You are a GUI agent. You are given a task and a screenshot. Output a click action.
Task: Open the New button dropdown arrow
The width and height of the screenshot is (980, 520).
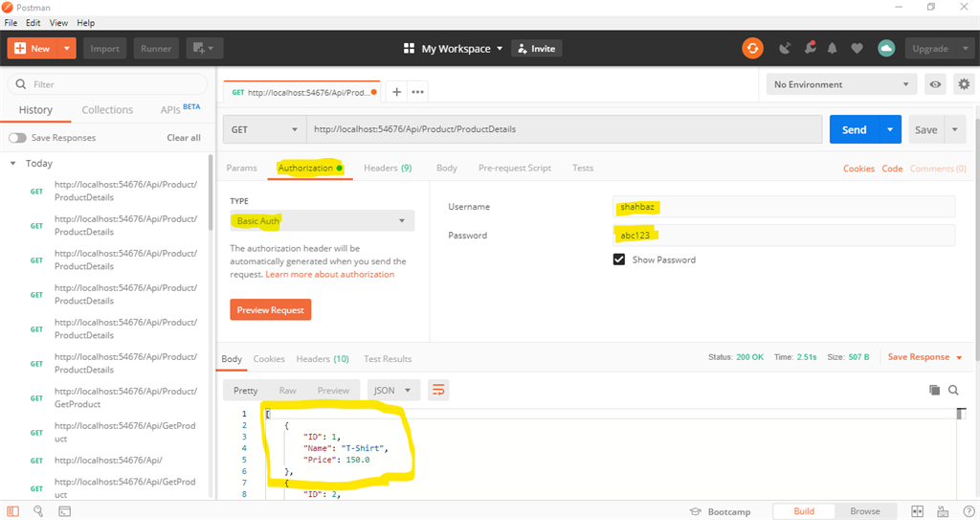coord(66,48)
